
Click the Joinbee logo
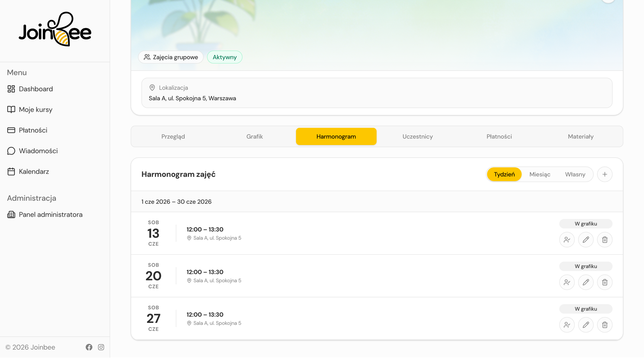coord(55,29)
